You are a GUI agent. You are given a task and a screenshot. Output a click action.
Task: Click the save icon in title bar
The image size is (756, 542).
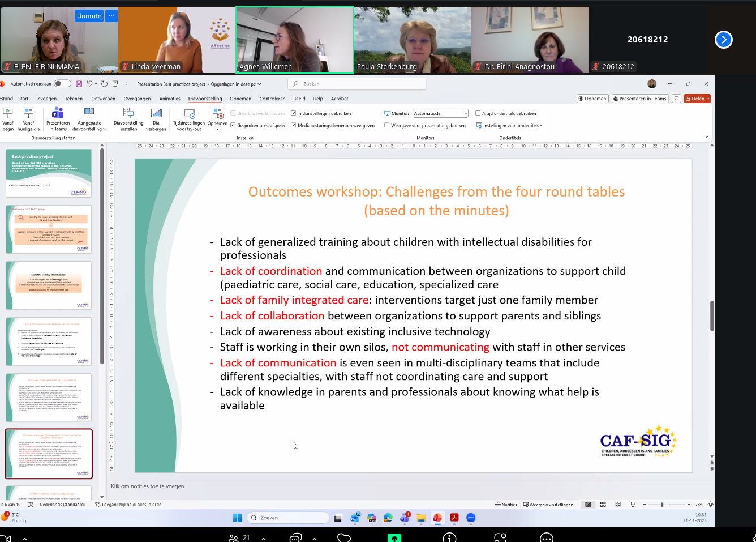coord(79,84)
